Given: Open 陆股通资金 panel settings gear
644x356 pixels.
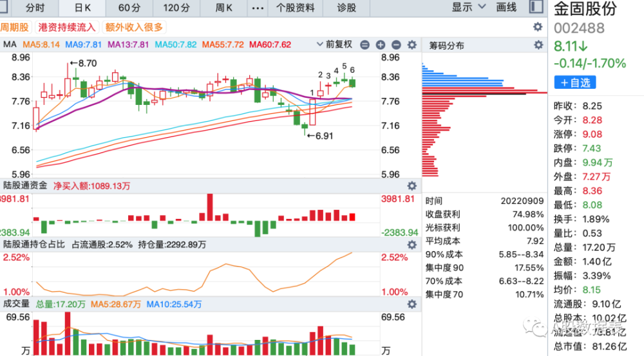Looking at the screenshot, I should [412, 185].
